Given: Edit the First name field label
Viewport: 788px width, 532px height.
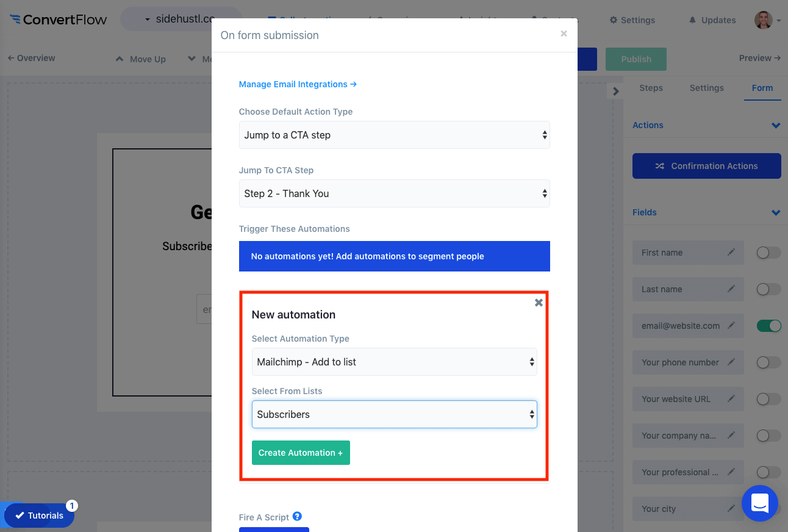Looking at the screenshot, I should (x=731, y=253).
